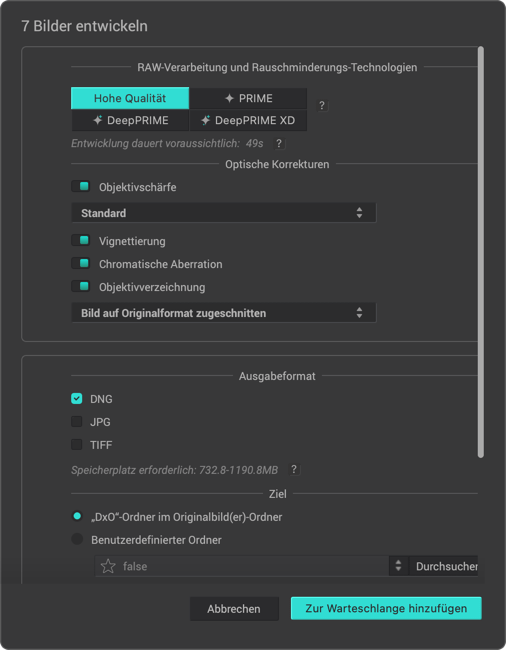The width and height of the screenshot is (506, 650).
Task: Click Zur Warteschlange hinzufügen
Action: 386,608
